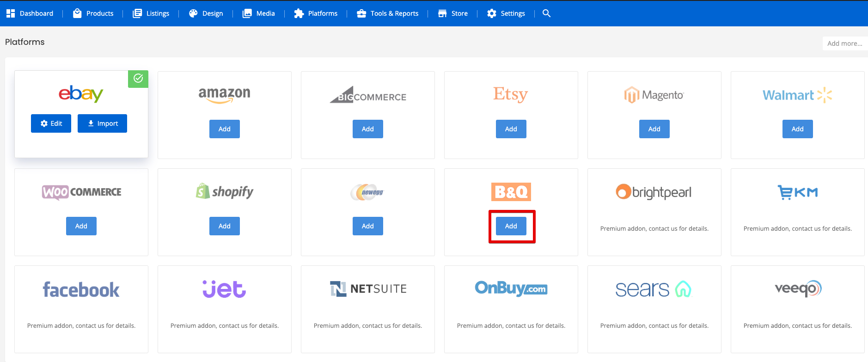Open the Store menu
Screen dimensions: 868x362
pyautogui.click(x=459, y=13)
